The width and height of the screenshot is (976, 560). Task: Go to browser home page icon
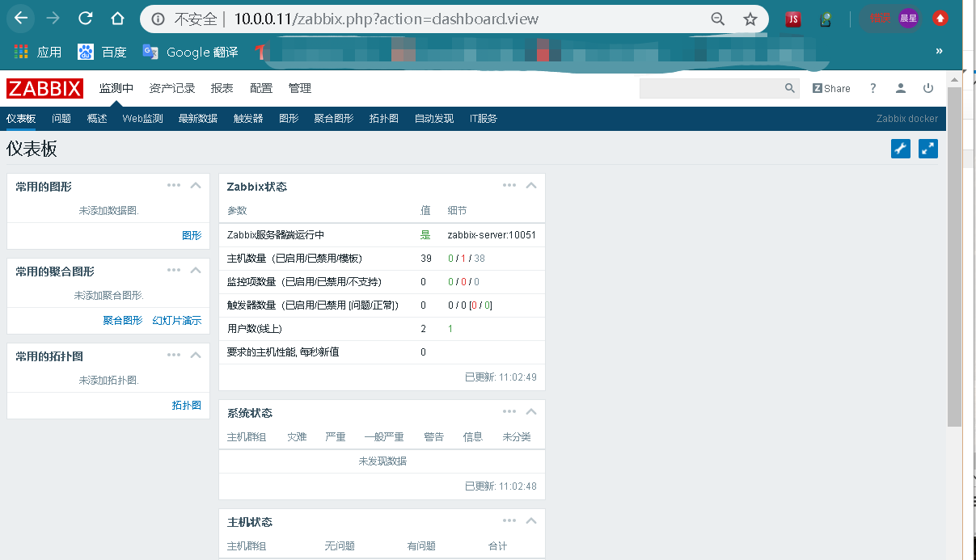tap(118, 18)
